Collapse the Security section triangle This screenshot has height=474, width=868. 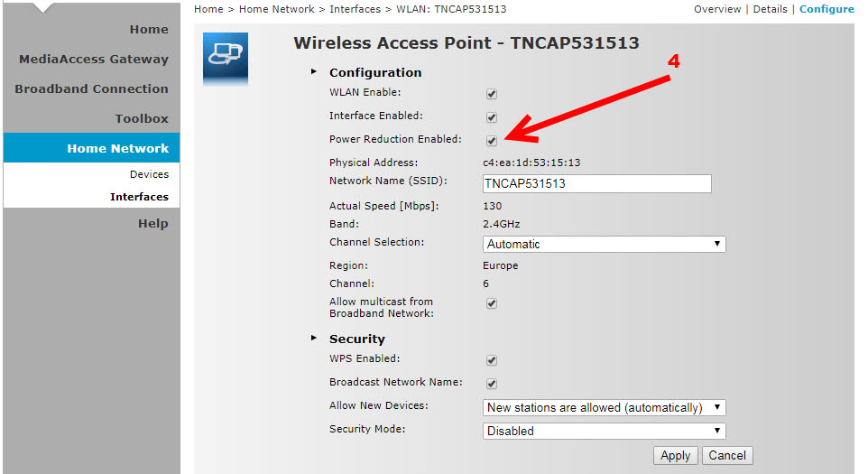click(x=314, y=338)
